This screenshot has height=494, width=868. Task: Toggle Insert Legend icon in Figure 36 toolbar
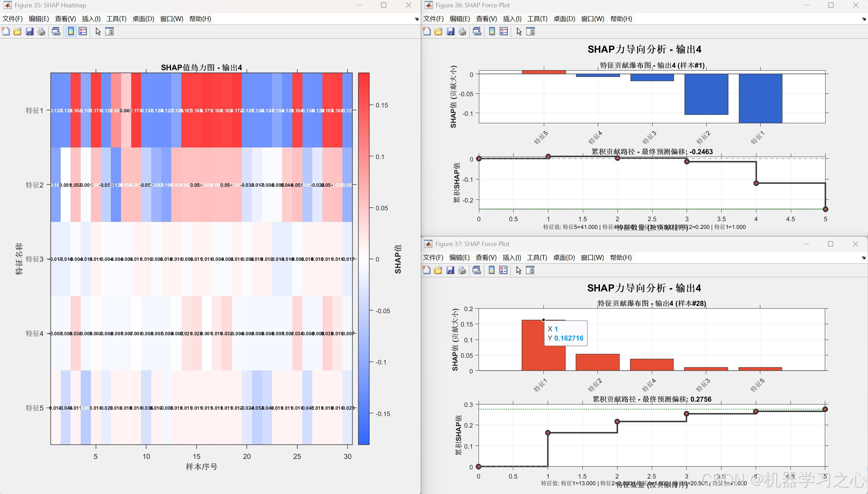(504, 32)
